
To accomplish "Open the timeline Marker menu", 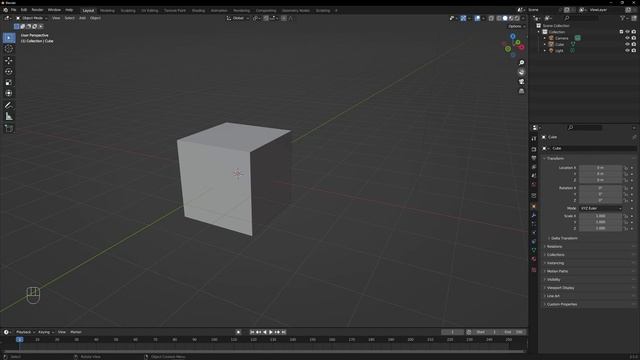I will click(x=76, y=332).
